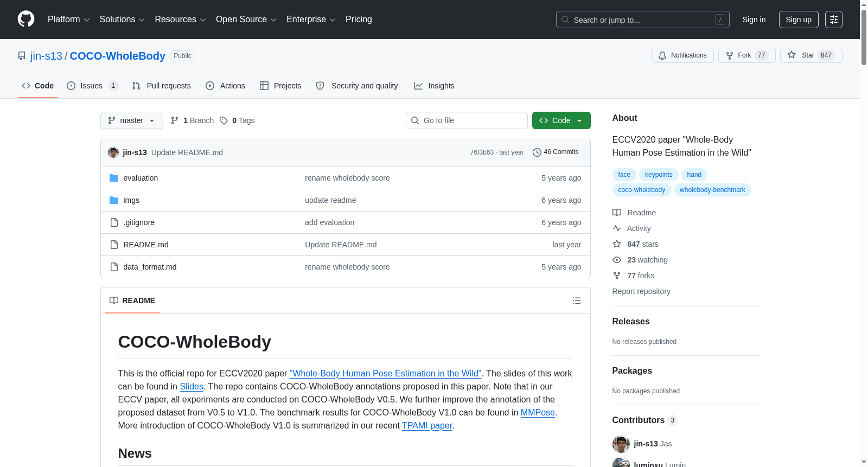Image resolution: width=868 pixels, height=467 pixels.
Task: Click the Fork icon button
Action: tap(730, 55)
